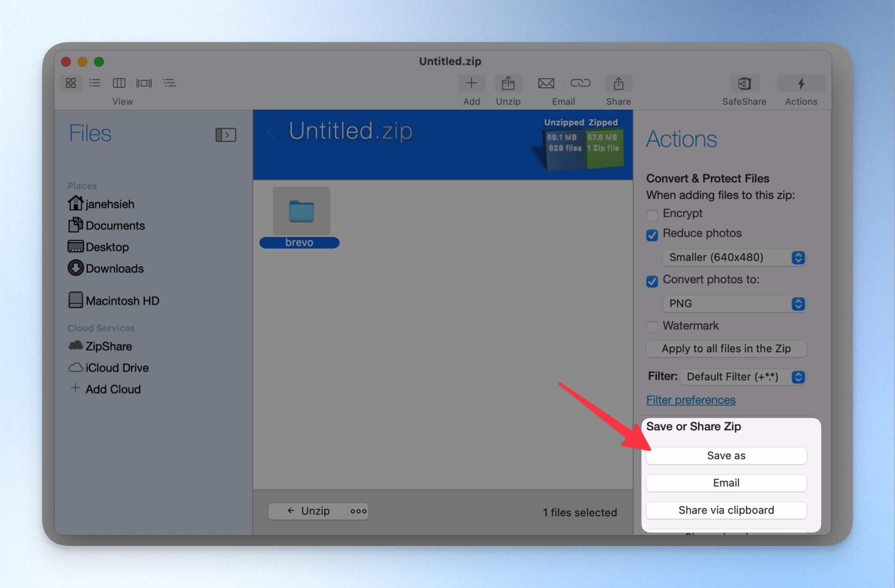Switch to list view
This screenshot has width=895, height=588.
pos(95,83)
